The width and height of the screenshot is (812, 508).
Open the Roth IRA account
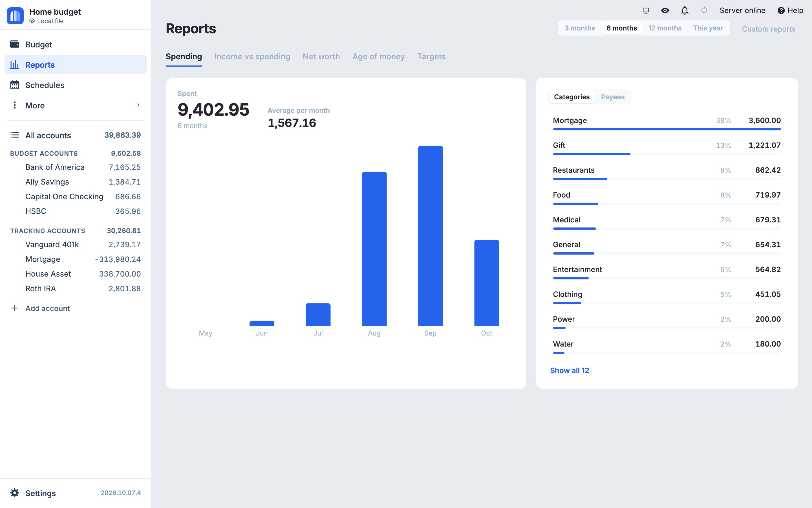point(76,289)
